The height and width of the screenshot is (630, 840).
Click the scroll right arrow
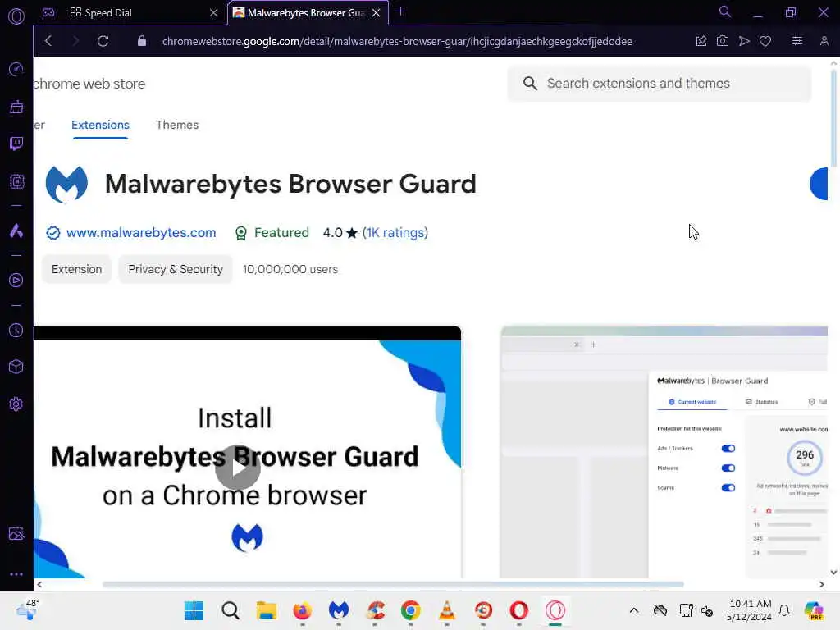tap(822, 584)
